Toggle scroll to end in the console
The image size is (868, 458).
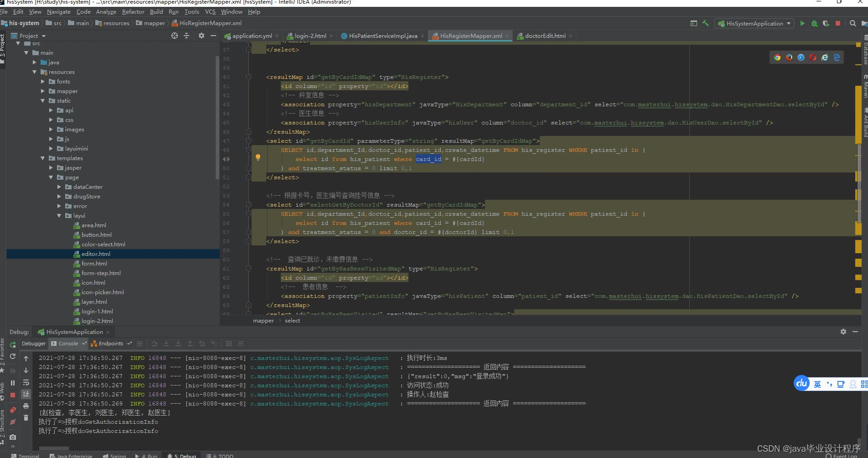click(26, 394)
